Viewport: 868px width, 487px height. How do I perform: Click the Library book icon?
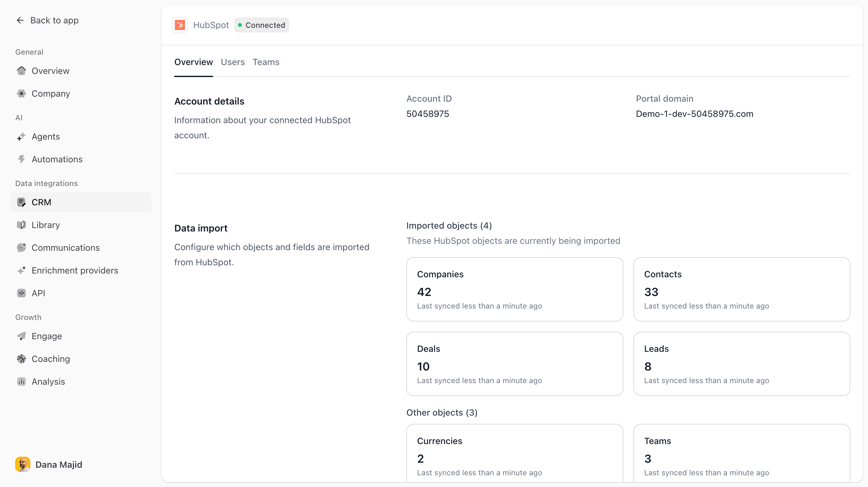21,225
